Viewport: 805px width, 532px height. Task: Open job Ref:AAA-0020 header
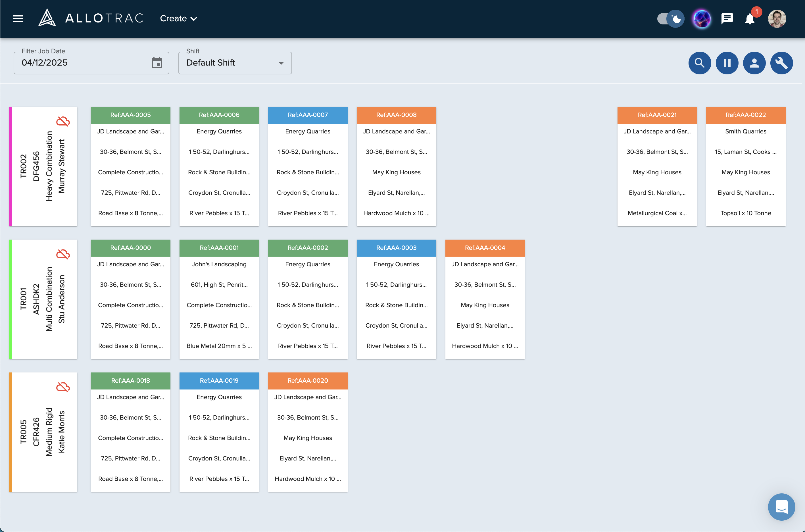[x=308, y=381]
